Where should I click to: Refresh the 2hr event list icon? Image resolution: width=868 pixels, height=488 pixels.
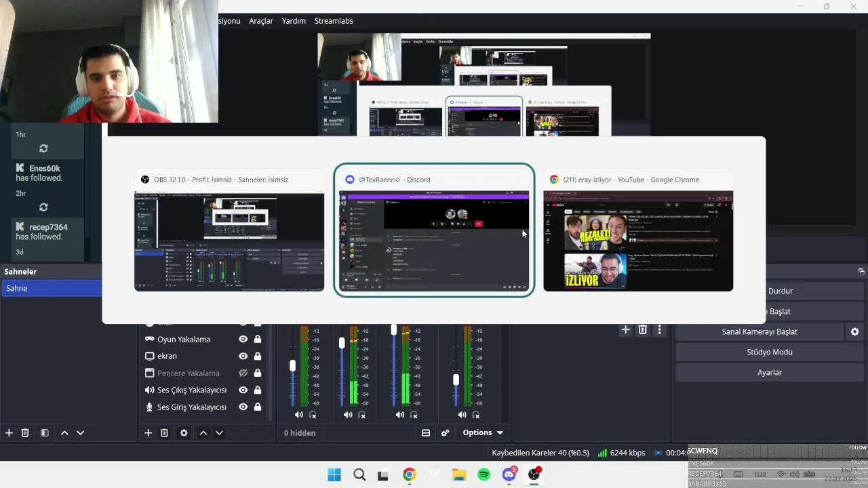point(43,207)
